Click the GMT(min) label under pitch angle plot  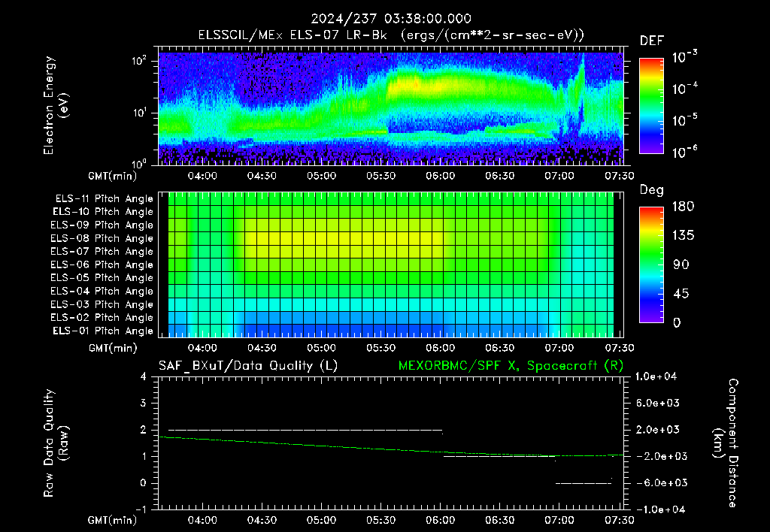(x=113, y=349)
